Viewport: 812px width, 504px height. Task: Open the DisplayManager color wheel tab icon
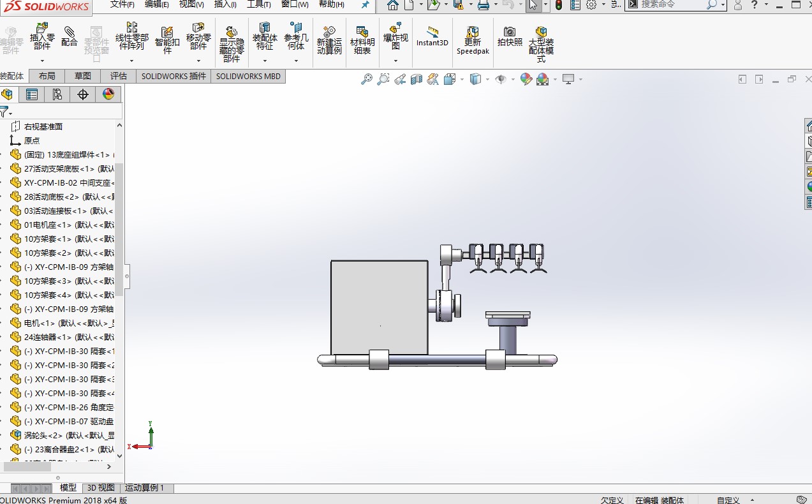click(108, 94)
